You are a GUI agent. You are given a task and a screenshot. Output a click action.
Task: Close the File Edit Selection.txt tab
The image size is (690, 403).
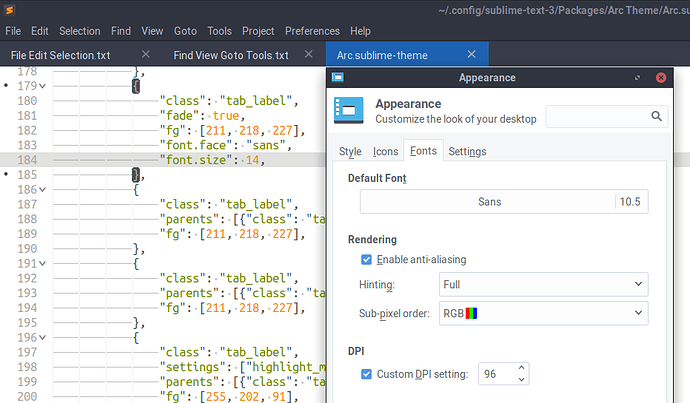pyautogui.click(x=146, y=54)
